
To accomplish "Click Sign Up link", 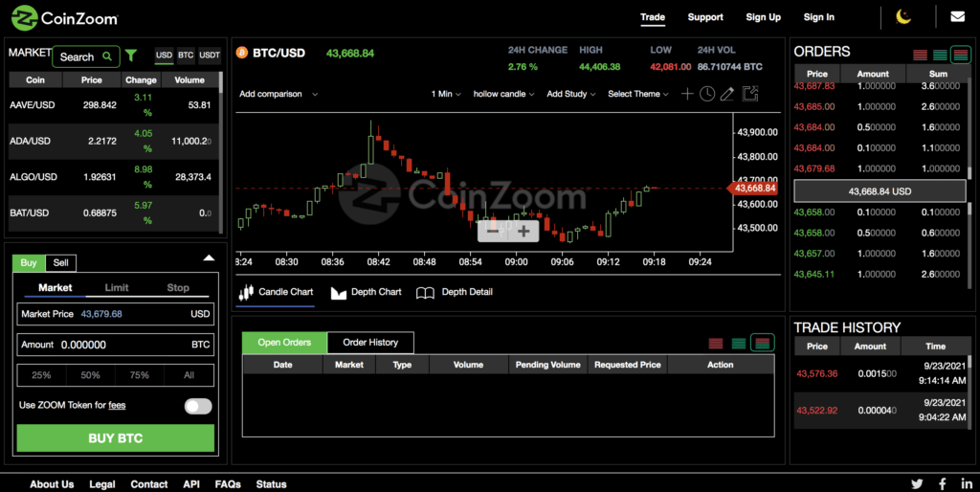I will (763, 17).
